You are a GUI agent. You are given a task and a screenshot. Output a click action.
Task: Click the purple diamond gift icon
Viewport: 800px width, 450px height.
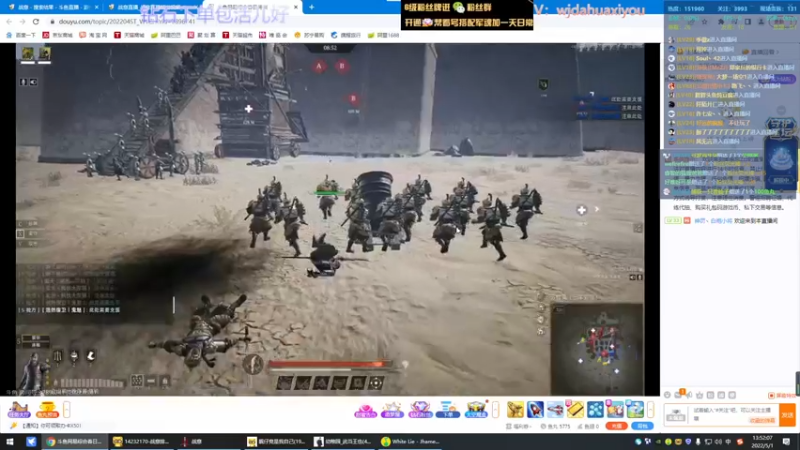(x=420, y=409)
